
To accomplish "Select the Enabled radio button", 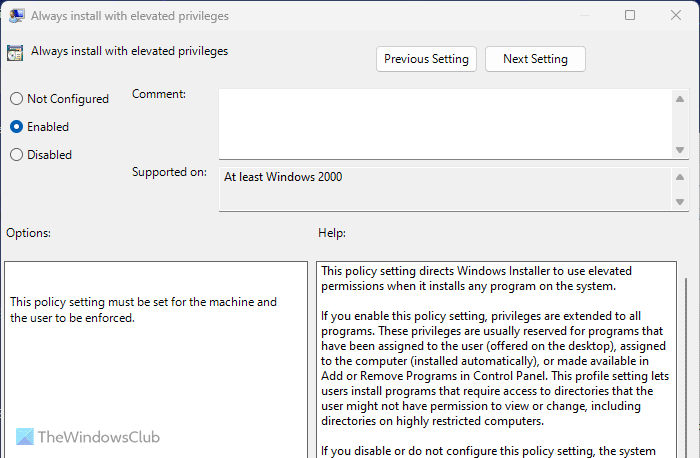I will point(16,127).
